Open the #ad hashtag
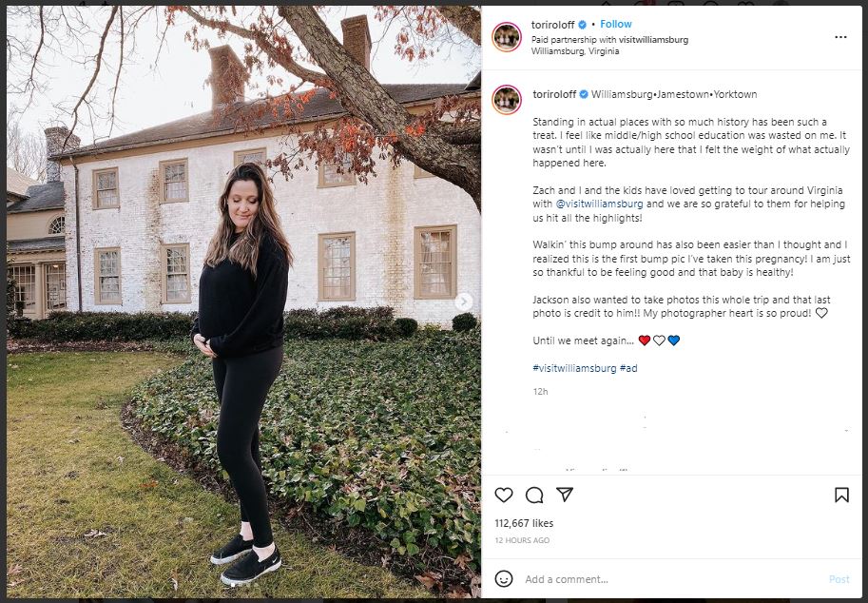 (628, 368)
